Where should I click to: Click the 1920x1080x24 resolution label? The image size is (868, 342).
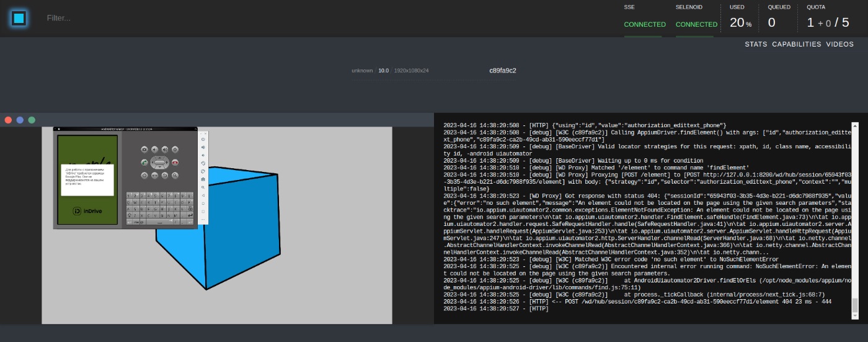pyautogui.click(x=412, y=71)
